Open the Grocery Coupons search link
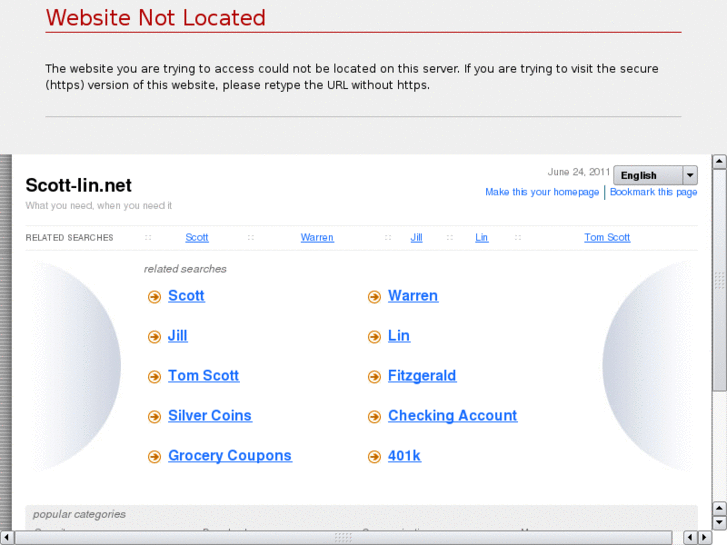This screenshot has width=727, height=545. (230, 456)
